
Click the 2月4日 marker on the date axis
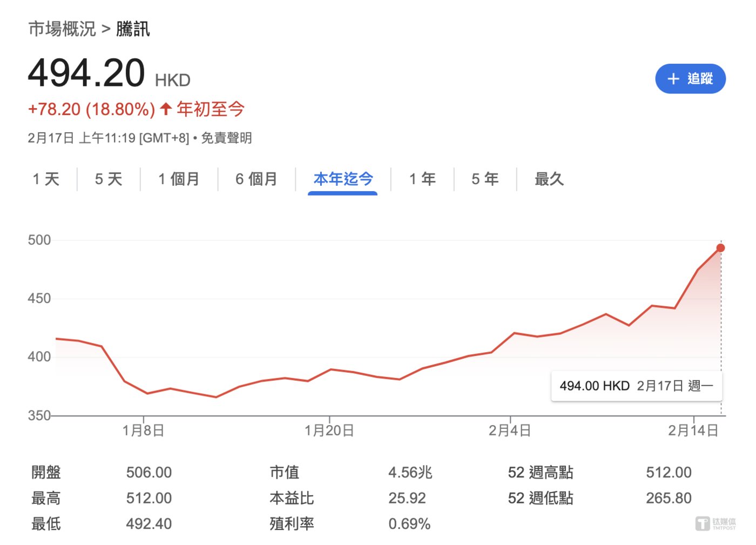(510, 430)
